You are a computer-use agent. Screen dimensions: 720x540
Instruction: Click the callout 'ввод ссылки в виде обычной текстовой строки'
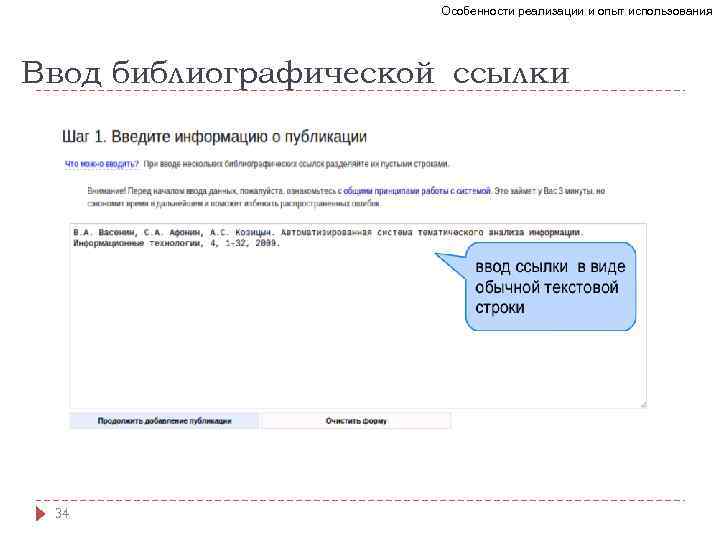(x=550, y=287)
